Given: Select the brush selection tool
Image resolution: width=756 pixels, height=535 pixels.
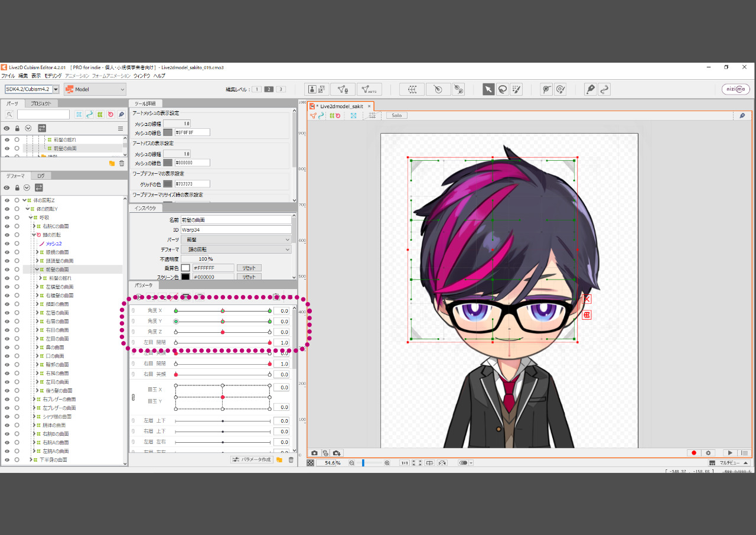Looking at the screenshot, I should coord(516,89).
